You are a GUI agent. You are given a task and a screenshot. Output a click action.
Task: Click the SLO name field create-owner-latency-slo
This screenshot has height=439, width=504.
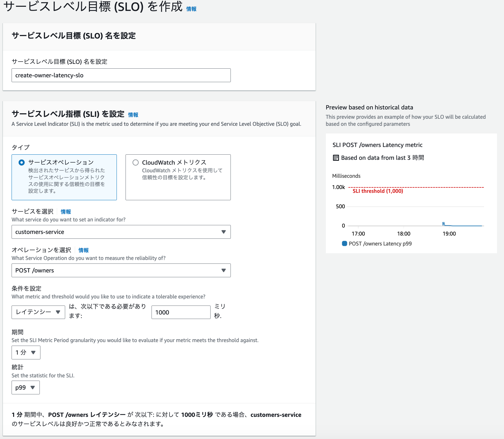point(121,75)
